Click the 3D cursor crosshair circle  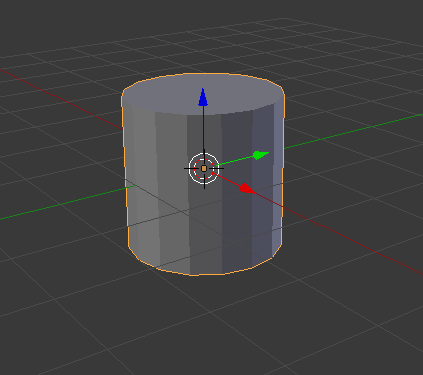204,168
